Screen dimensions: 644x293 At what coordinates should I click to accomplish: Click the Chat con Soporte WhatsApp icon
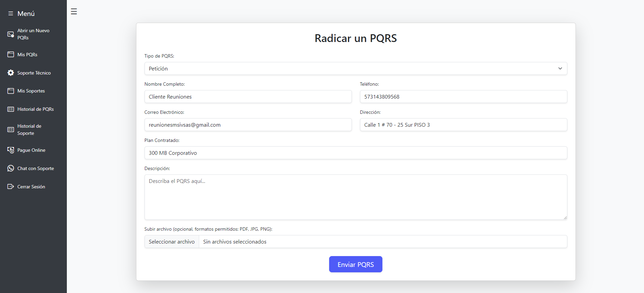(x=11, y=168)
